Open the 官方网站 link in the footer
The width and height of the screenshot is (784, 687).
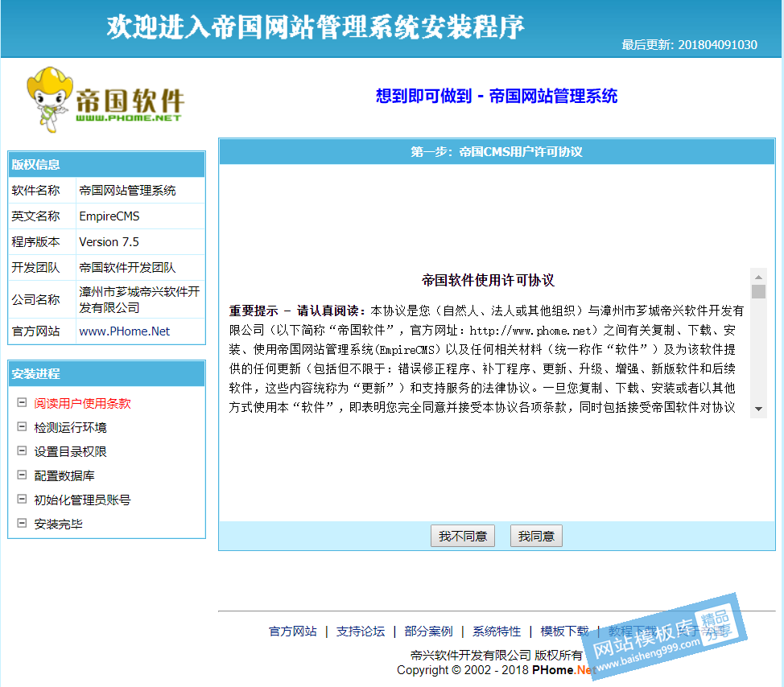coord(292,631)
